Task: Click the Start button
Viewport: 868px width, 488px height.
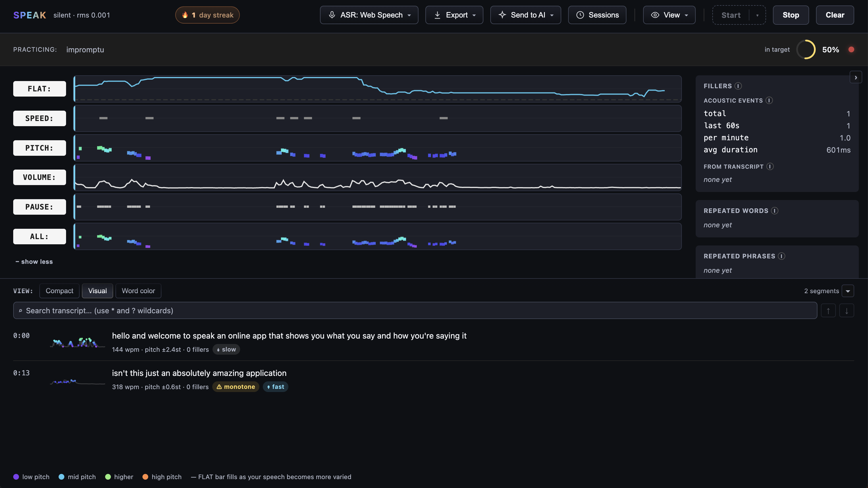Action: [731, 15]
